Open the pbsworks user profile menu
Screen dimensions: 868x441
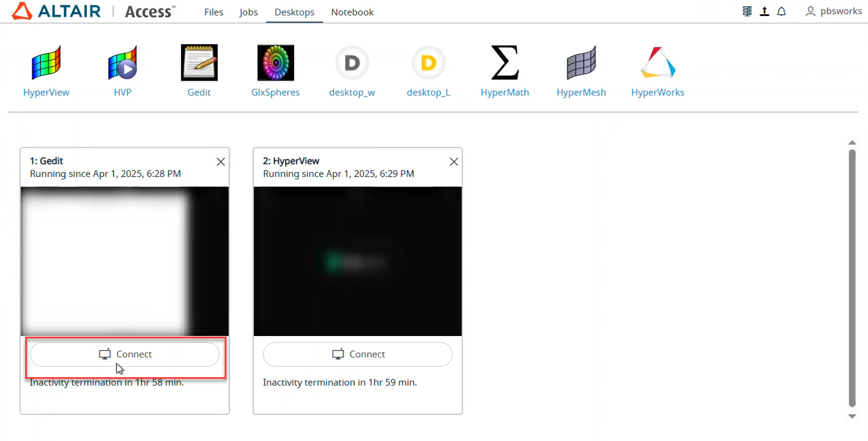click(834, 11)
